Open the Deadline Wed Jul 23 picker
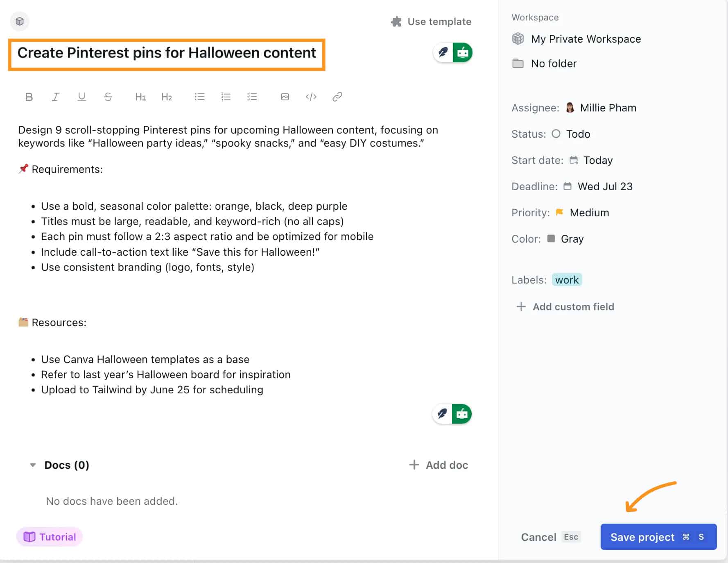This screenshot has height=563, width=728. 598,186
